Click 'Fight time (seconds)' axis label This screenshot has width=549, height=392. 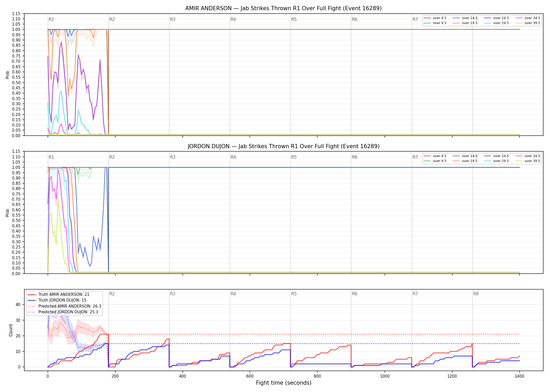284,383
